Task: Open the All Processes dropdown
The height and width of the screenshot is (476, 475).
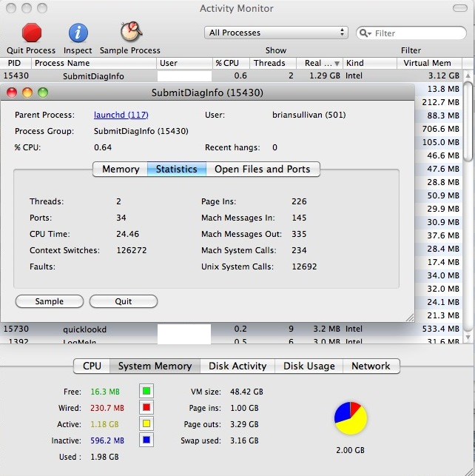Action: [x=276, y=33]
